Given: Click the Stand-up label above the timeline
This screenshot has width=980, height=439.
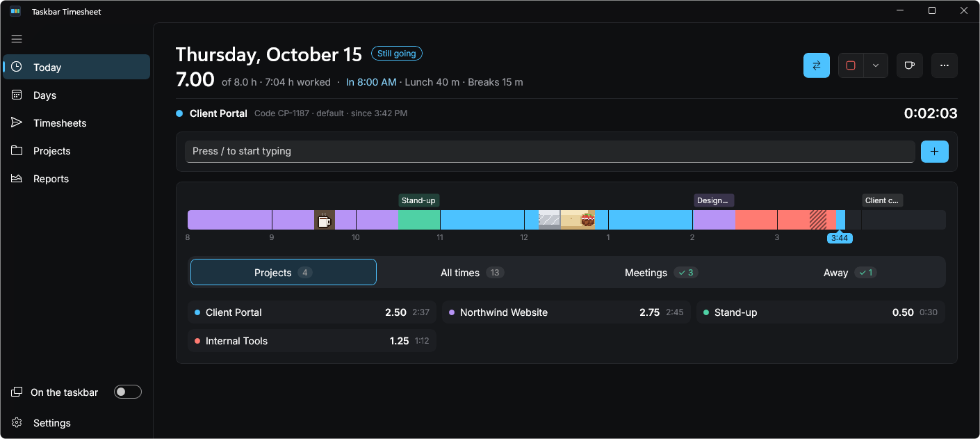Looking at the screenshot, I should click(418, 200).
